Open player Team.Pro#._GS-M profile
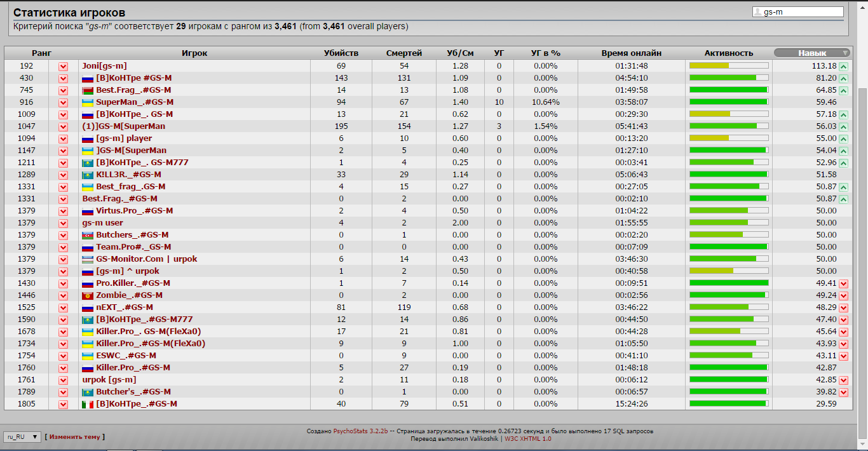The height and width of the screenshot is (451, 868). coord(133,247)
